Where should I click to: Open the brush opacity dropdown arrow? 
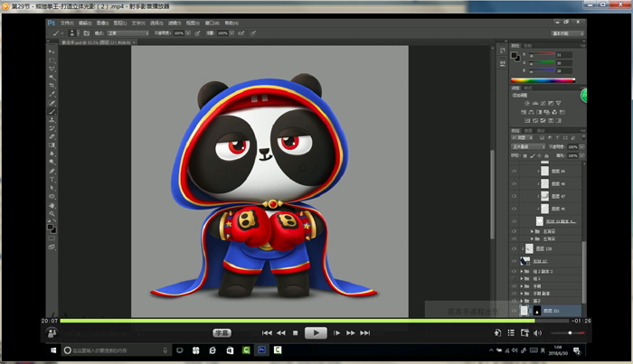coord(187,33)
